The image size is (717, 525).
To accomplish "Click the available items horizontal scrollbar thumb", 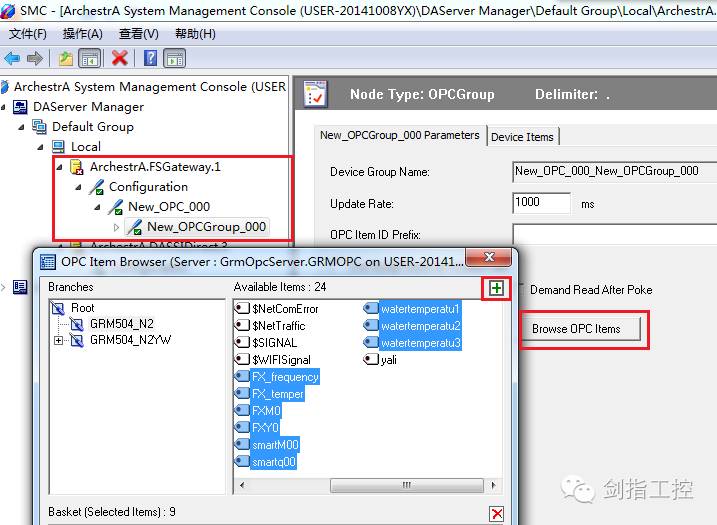I will point(406,485).
